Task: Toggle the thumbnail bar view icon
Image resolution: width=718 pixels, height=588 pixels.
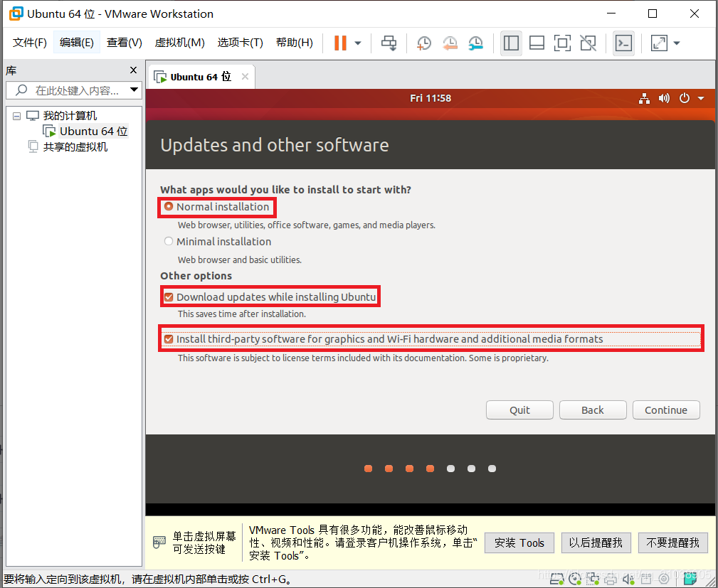Action: pos(537,43)
